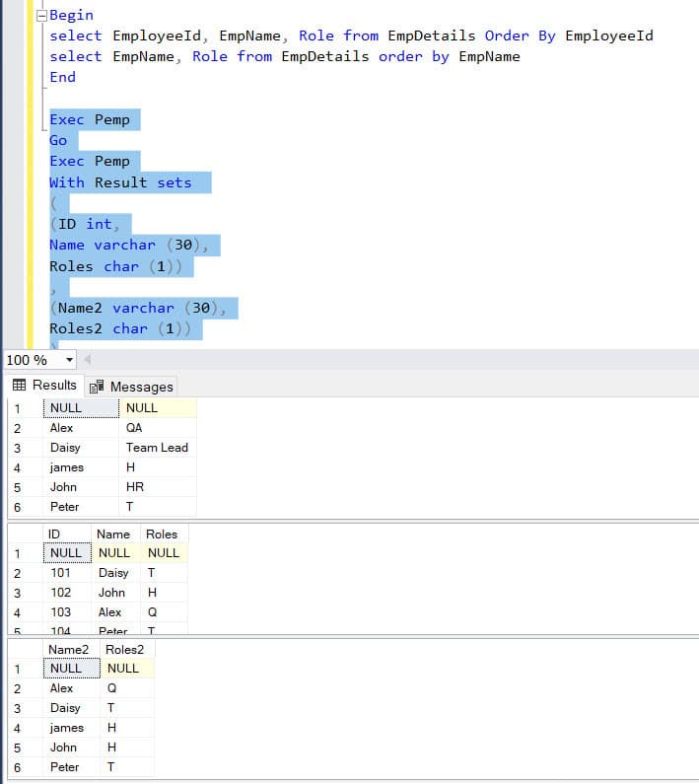This screenshot has width=699, height=784.
Task: Click james in the Name2 grid
Action: [72, 728]
